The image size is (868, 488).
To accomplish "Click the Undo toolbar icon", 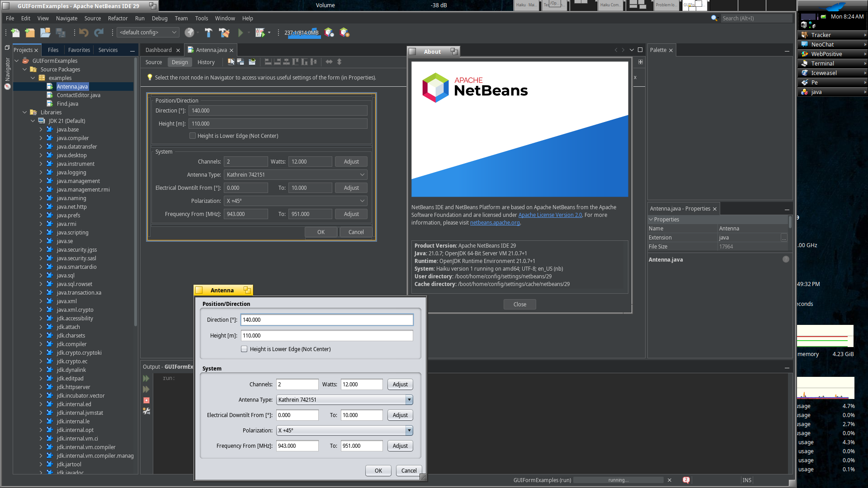I will coord(84,33).
